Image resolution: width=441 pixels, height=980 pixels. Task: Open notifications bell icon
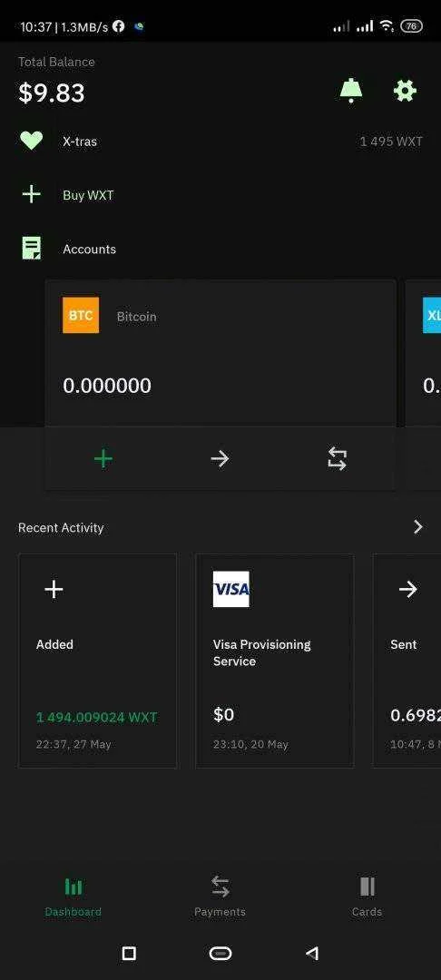click(350, 92)
